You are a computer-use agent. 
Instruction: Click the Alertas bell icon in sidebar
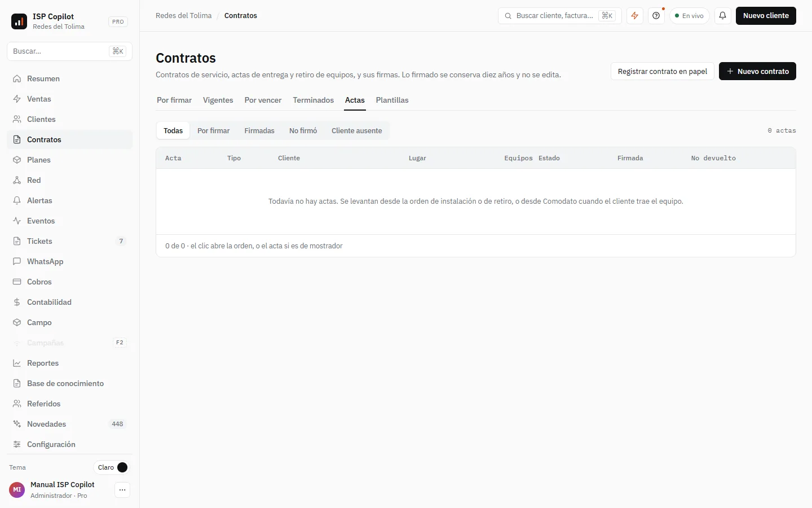coord(17,201)
